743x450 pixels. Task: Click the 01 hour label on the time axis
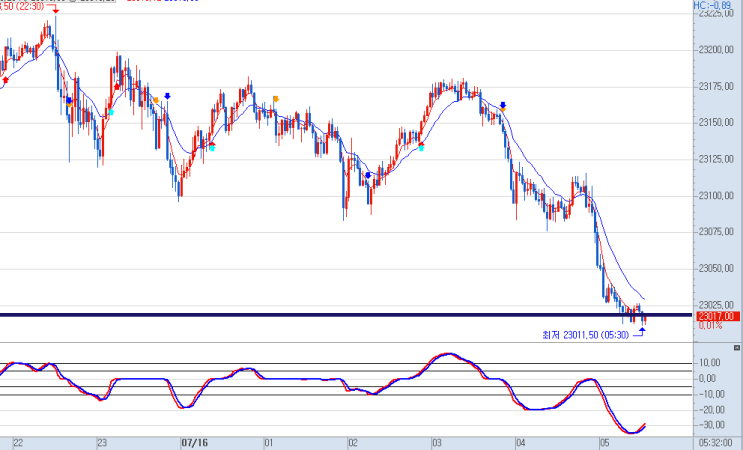coord(269,444)
